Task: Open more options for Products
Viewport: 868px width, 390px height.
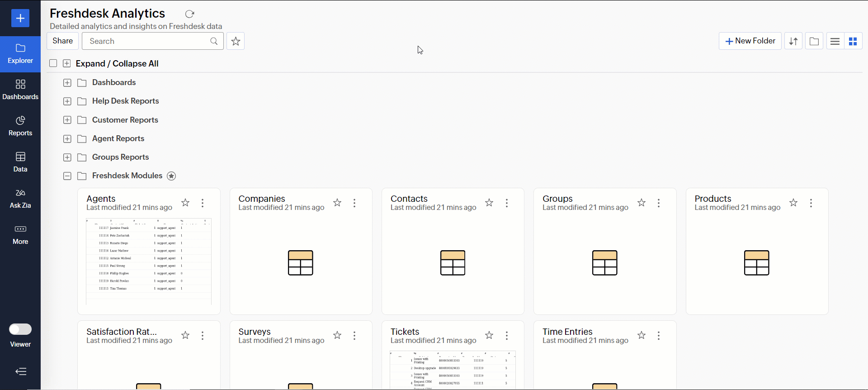Action: [x=811, y=203]
